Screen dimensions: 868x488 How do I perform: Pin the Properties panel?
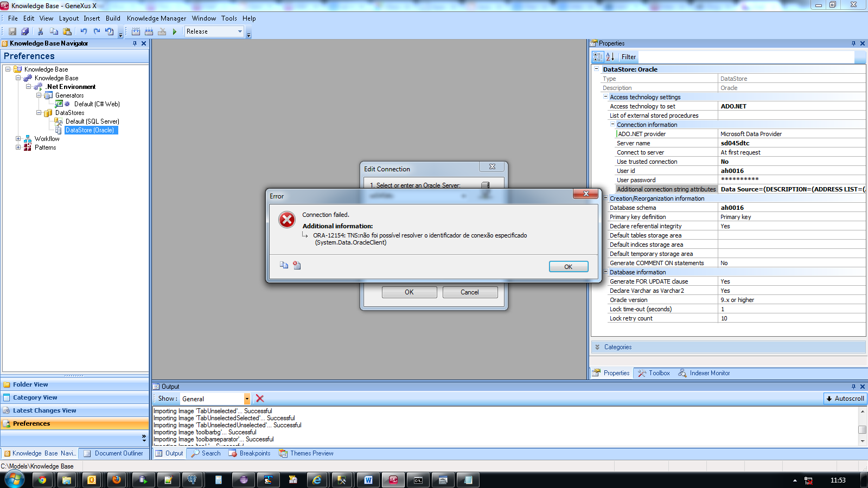click(x=853, y=43)
